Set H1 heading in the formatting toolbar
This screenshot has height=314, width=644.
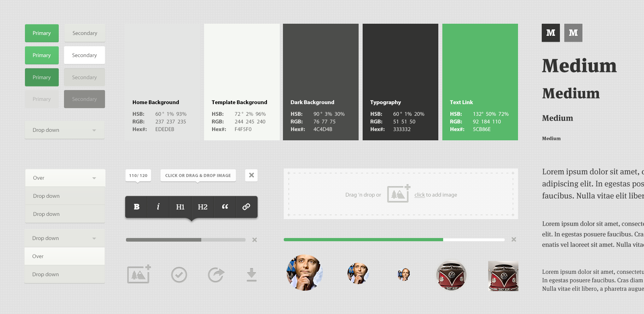pyautogui.click(x=180, y=207)
